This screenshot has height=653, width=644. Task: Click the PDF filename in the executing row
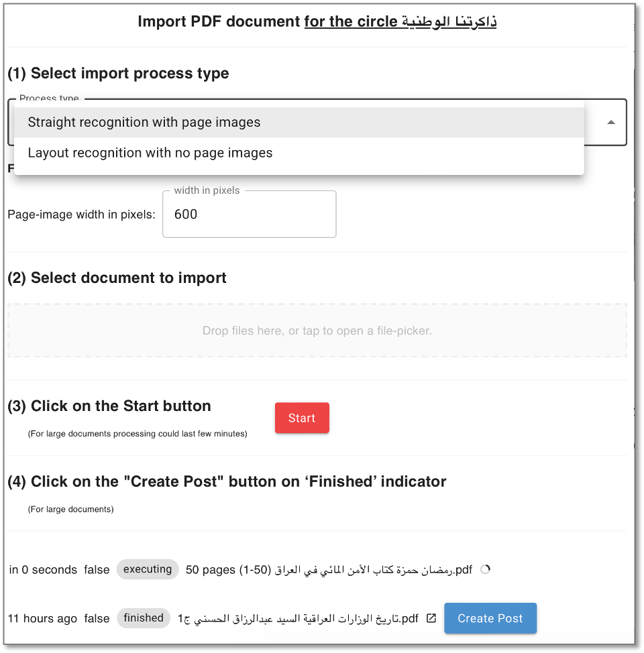pyautogui.click(x=376, y=570)
